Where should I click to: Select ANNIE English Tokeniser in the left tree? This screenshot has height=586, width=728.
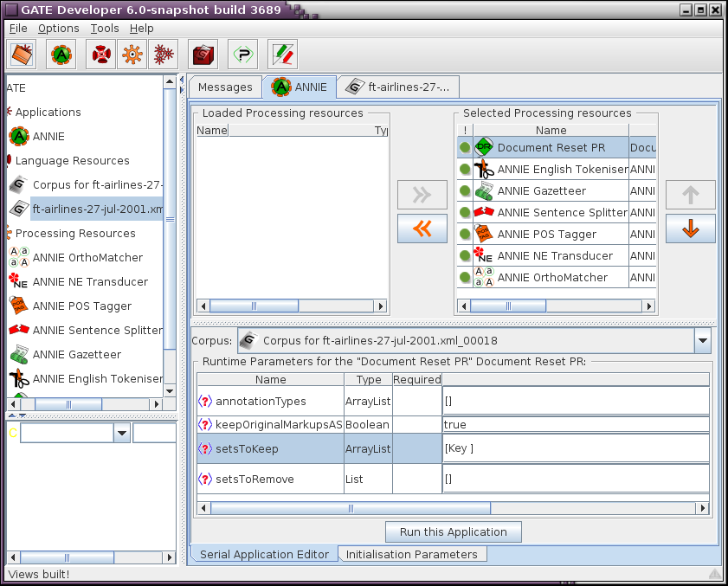[86, 378]
